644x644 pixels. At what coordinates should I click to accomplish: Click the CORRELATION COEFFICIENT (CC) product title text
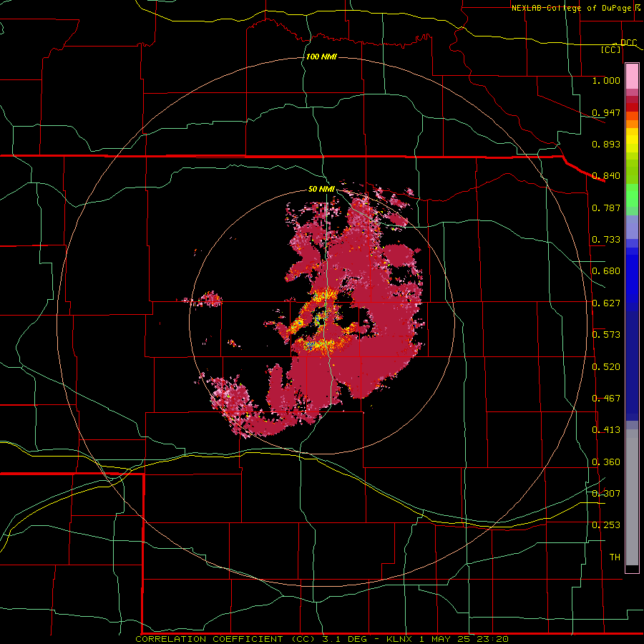(x=225, y=639)
